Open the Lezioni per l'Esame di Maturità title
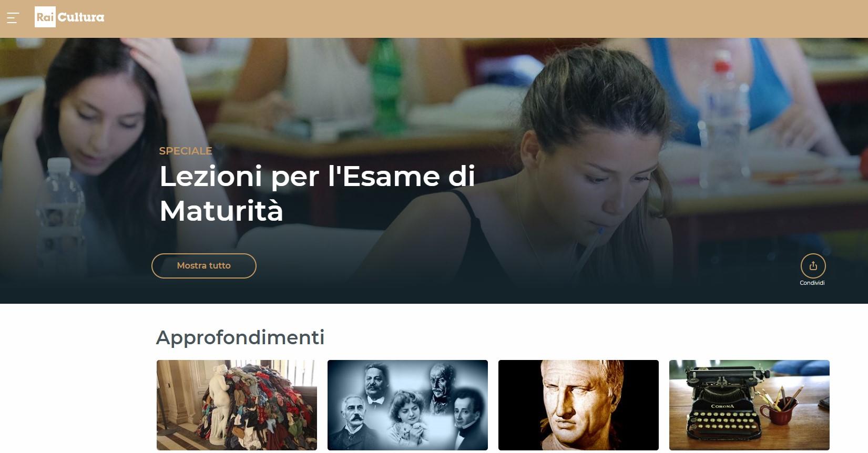Viewport: 868px width, 453px height. coord(317,193)
